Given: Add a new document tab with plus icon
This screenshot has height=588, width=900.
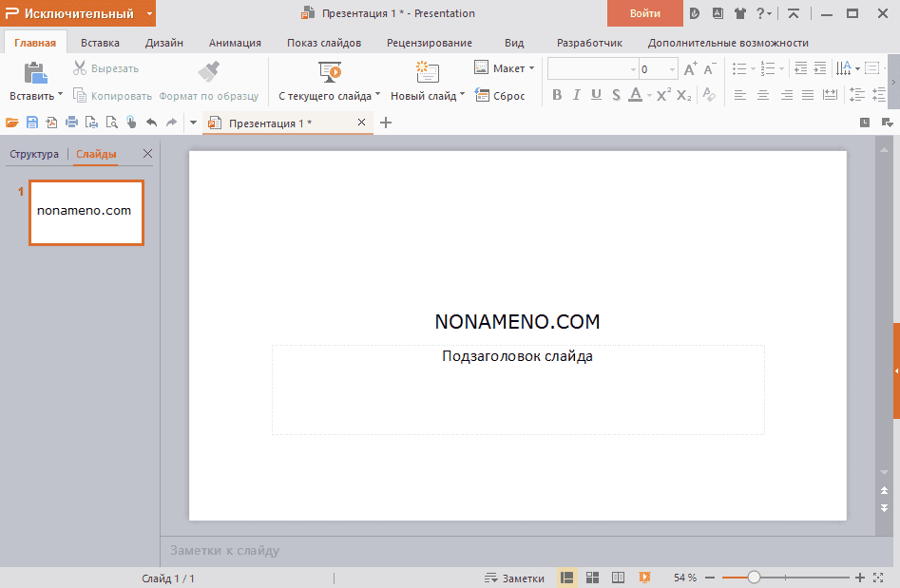Looking at the screenshot, I should coord(386,123).
